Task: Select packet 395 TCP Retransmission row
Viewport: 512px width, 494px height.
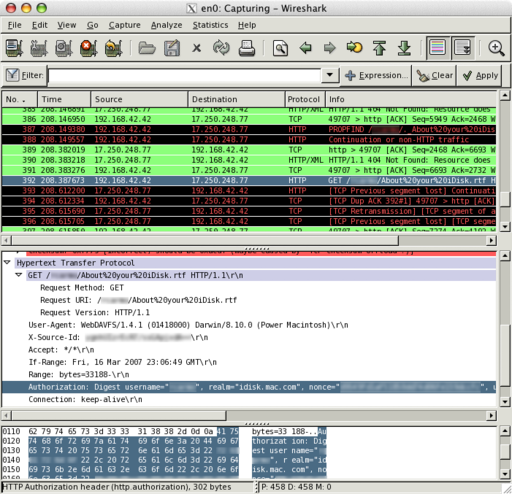Action: coord(249,211)
